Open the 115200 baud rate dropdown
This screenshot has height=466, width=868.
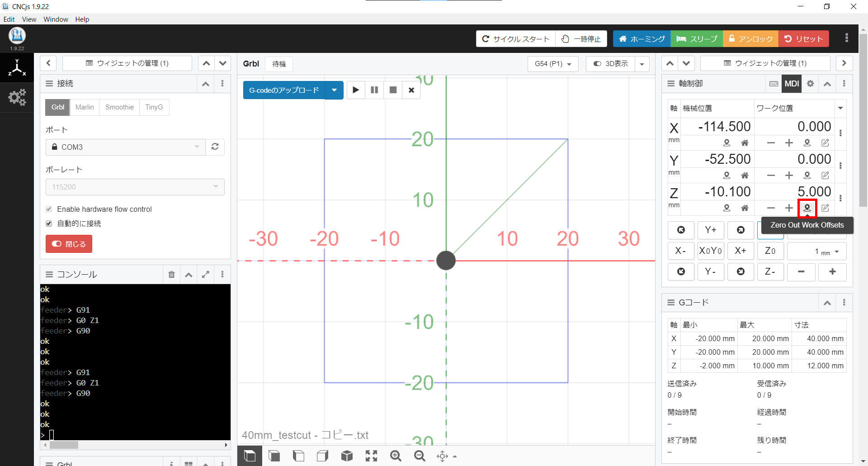click(x=135, y=187)
